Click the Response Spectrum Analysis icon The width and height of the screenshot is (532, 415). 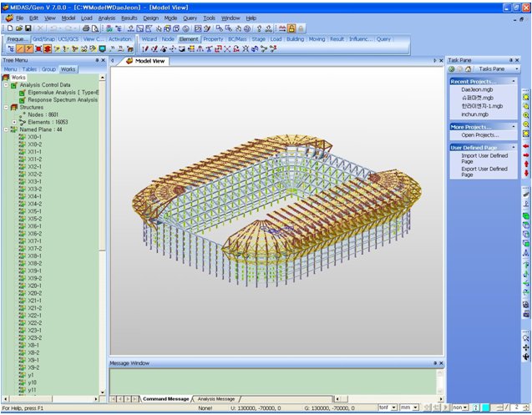[22, 99]
